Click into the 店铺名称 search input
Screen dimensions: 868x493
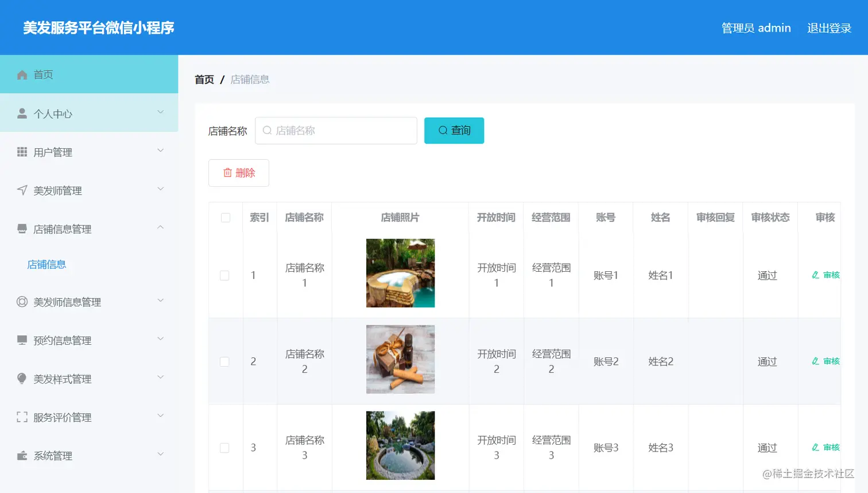click(x=336, y=130)
